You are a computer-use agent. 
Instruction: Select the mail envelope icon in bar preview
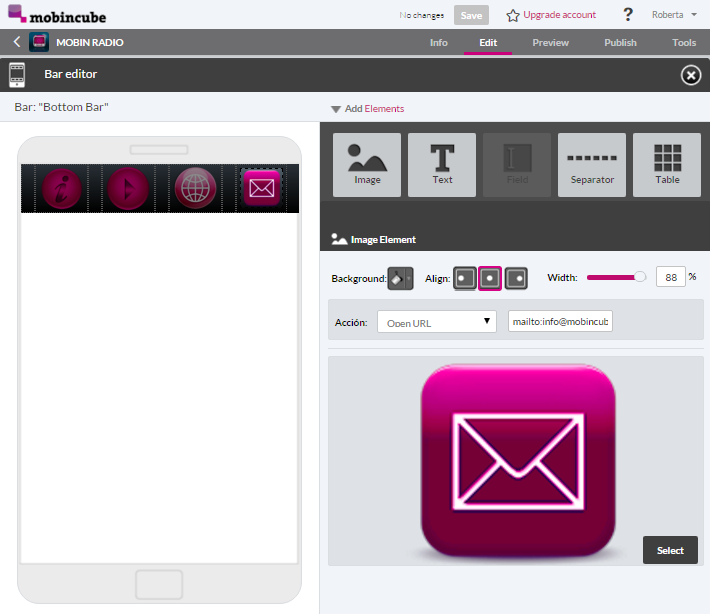pos(262,188)
